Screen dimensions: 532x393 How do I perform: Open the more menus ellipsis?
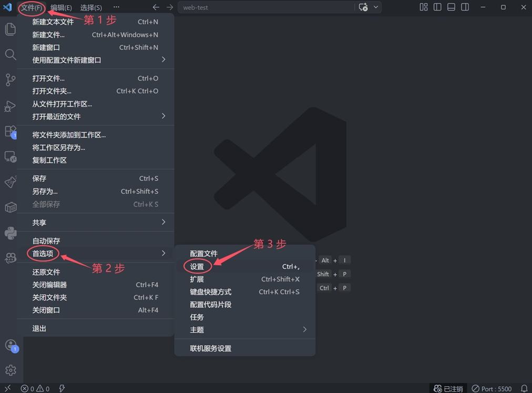click(x=116, y=7)
